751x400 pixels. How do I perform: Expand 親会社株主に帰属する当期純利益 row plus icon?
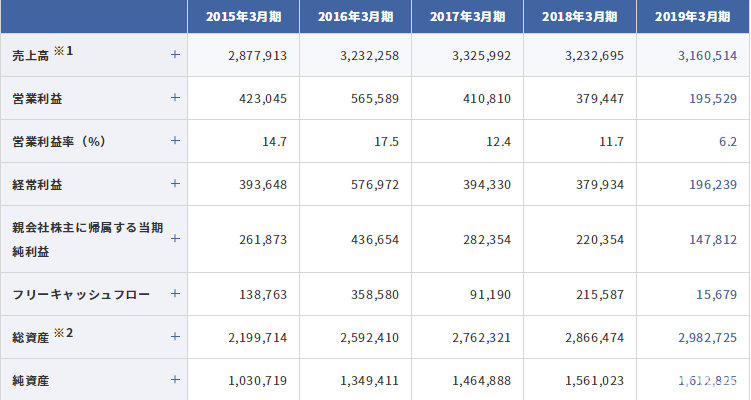(x=175, y=239)
